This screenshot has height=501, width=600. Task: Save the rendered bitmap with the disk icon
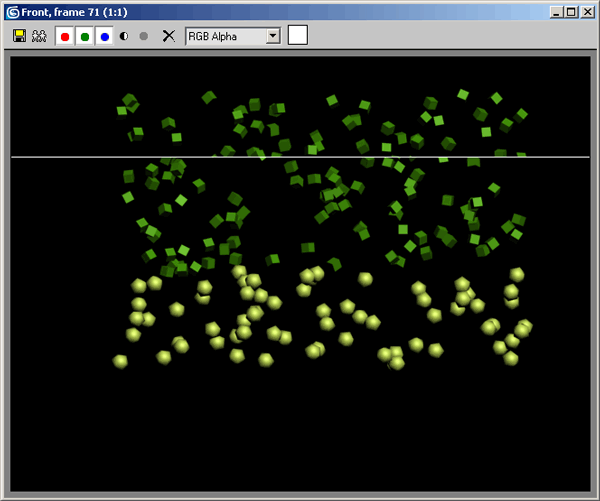click(20, 36)
